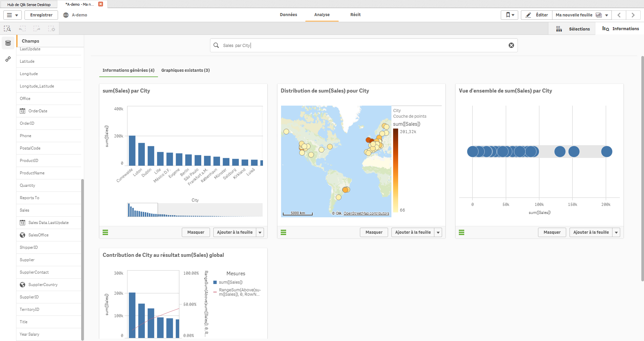Clear the search field with X icon
Screen dimensions: 644x341
511,45
